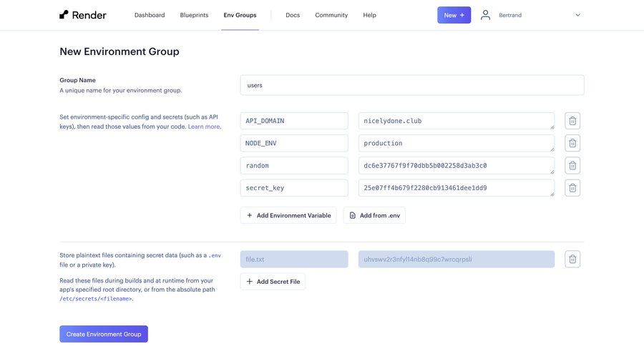Click the .env code text in description
The height and width of the screenshot is (346, 644).
[215, 255]
